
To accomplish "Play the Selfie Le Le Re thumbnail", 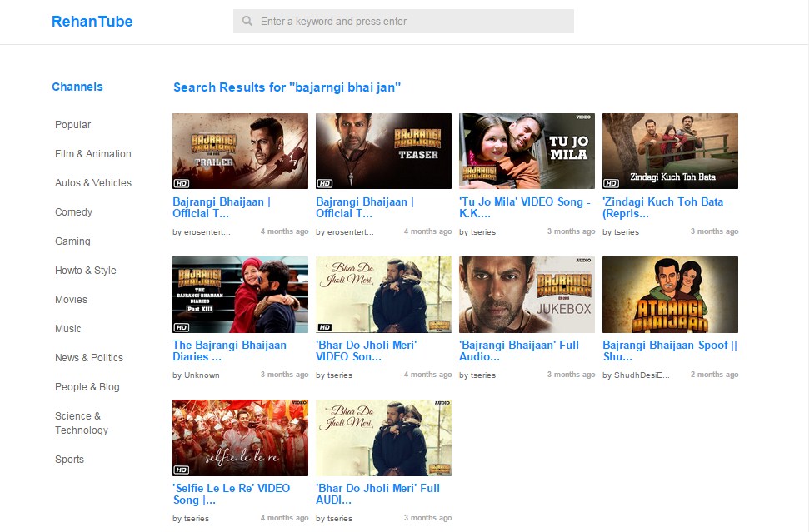I will click(x=240, y=438).
